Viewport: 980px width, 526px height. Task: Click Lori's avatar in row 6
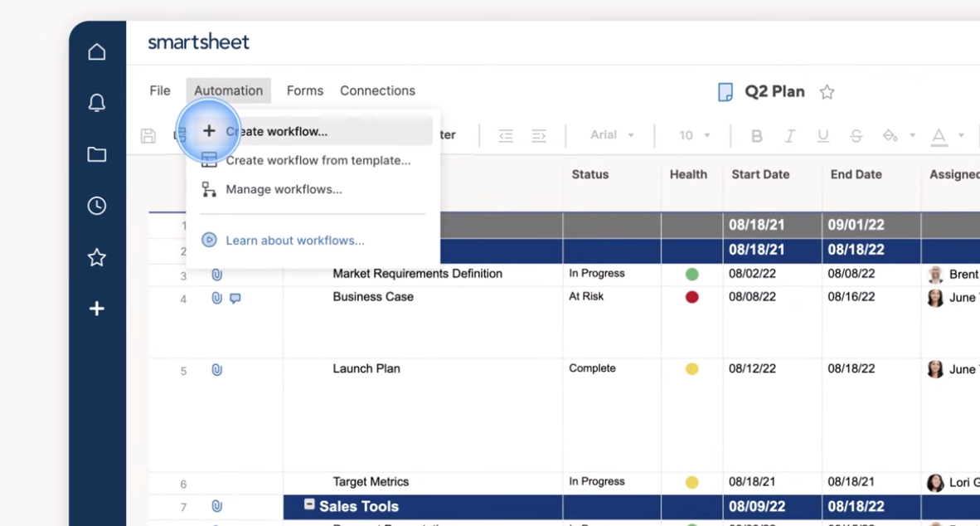[x=935, y=483]
